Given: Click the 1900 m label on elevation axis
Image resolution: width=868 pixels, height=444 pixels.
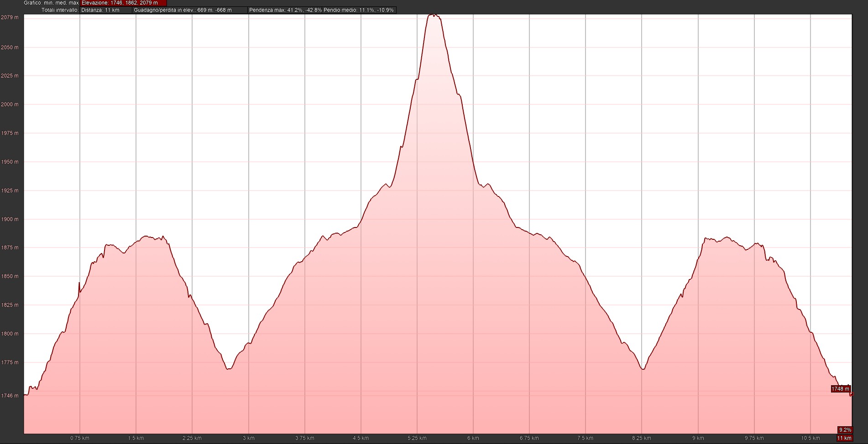Looking at the screenshot, I should [10, 219].
